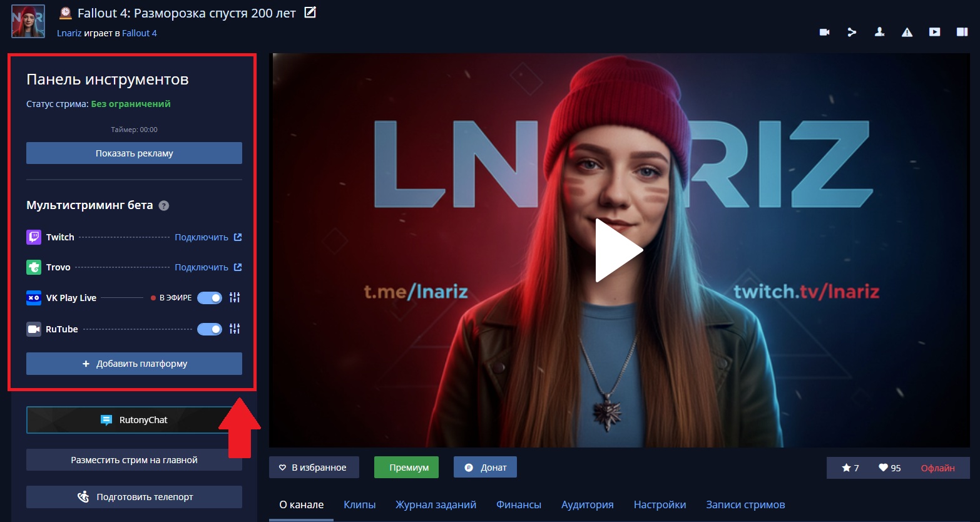Click Подключить link for Twitch
The width and height of the screenshot is (980, 522).
(x=202, y=237)
